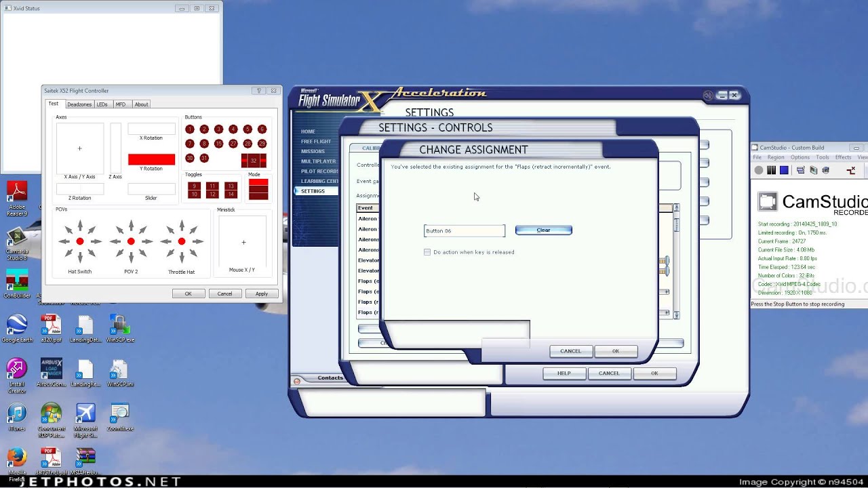Click OK in Saitek controller window

point(188,293)
